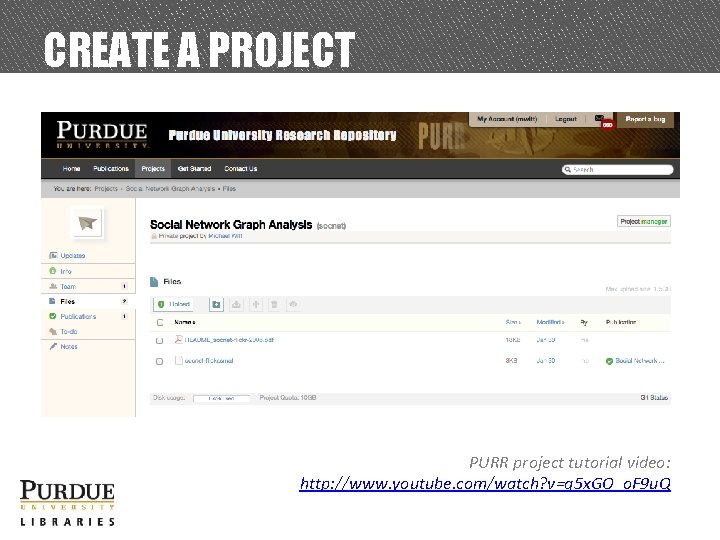
Task: Select the Projects menu tab
Action: coord(153,169)
